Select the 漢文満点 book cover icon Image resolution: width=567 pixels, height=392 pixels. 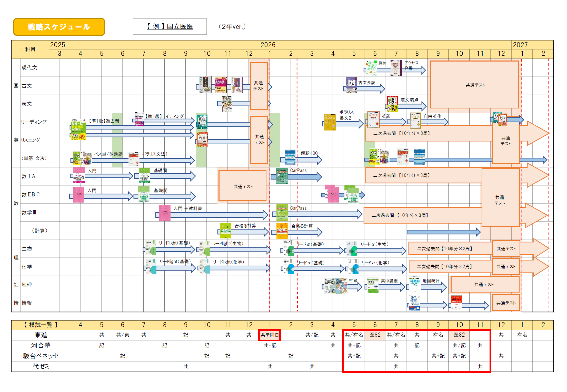tap(392, 104)
